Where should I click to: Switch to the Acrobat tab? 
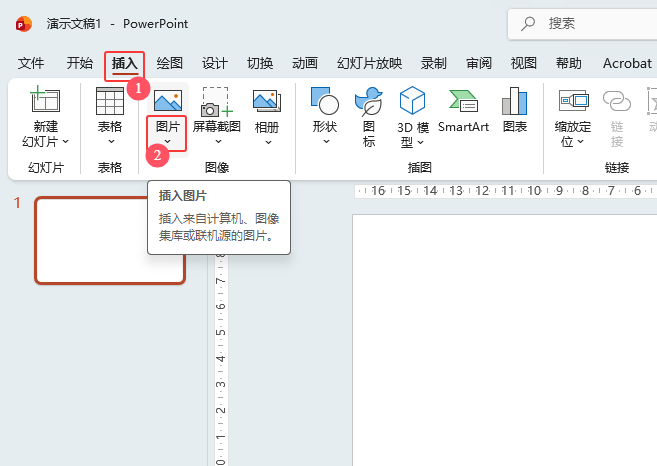pos(627,63)
